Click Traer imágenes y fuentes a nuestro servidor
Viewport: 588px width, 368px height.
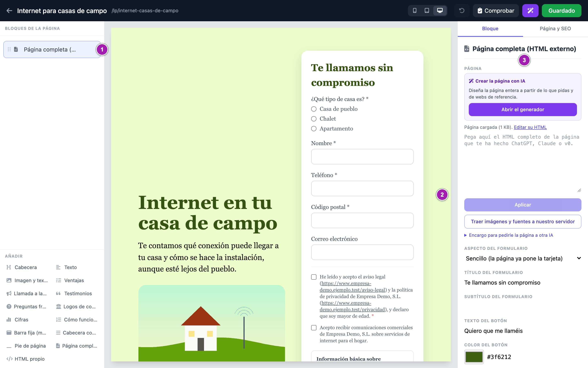pos(523,221)
